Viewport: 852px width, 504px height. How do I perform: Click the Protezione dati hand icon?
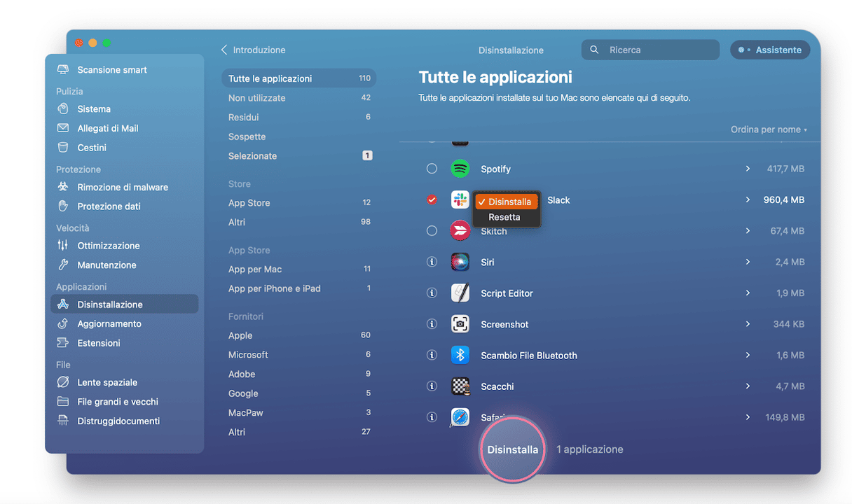click(63, 206)
